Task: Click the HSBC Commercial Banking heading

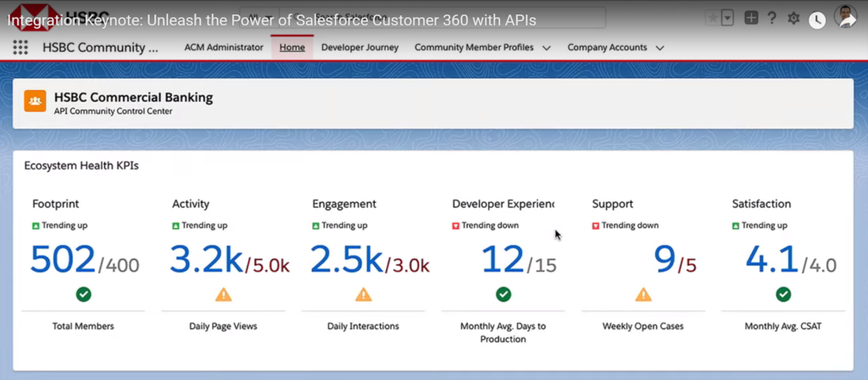Action: click(133, 98)
